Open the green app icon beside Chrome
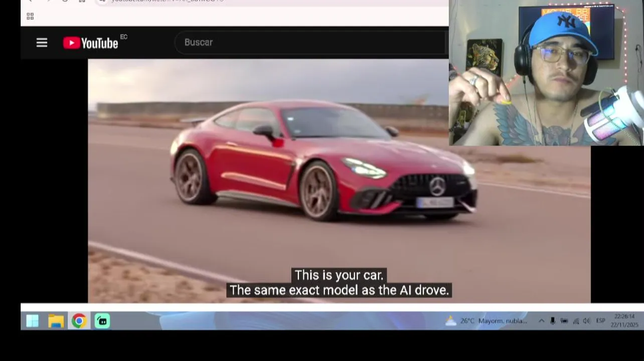The height and width of the screenshot is (361, 644). 102,321
